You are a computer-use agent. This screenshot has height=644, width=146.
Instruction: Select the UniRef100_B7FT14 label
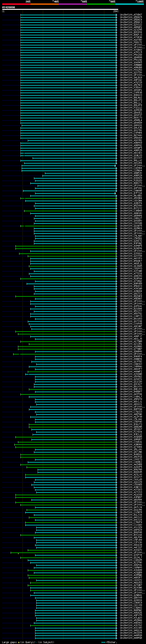131,193
